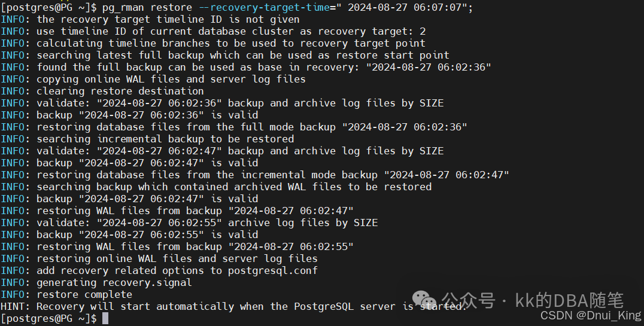Image resolution: width=644 pixels, height=326 pixels.
Task: Click the 'generating recovery.signal' line
Action: tap(96, 282)
